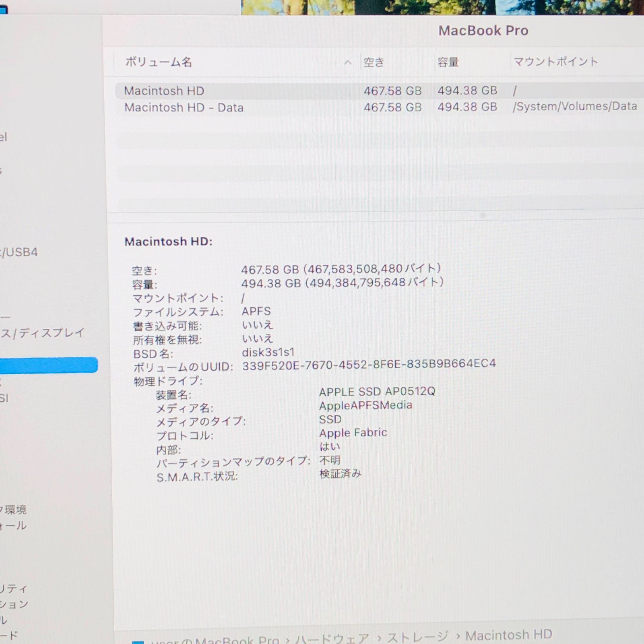Click ストレージ in the bottom path bar

pos(417,637)
